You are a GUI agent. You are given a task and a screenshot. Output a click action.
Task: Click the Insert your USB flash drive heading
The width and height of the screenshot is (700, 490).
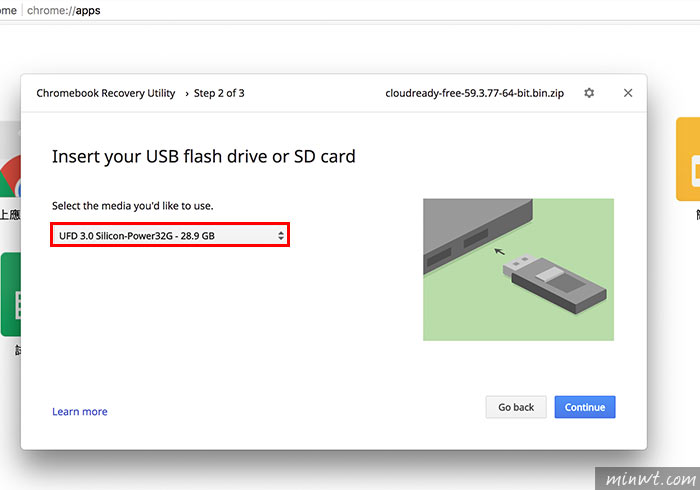(x=204, y=157)
